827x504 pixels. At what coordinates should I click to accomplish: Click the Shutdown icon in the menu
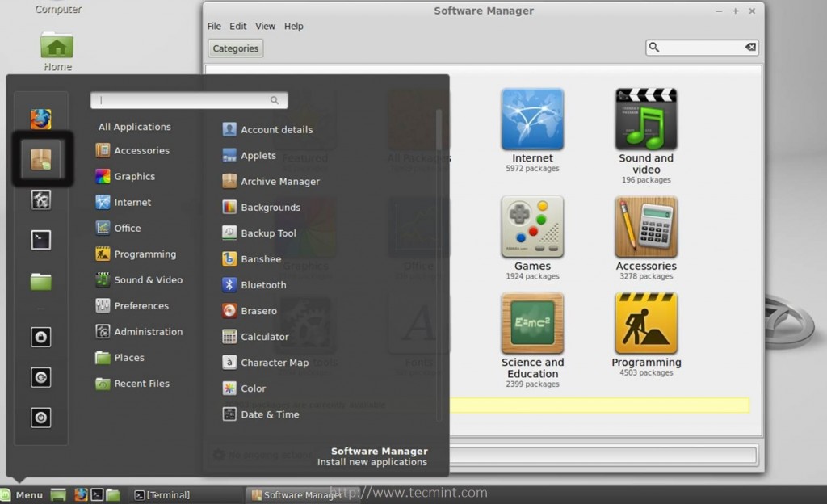point(40,418)
